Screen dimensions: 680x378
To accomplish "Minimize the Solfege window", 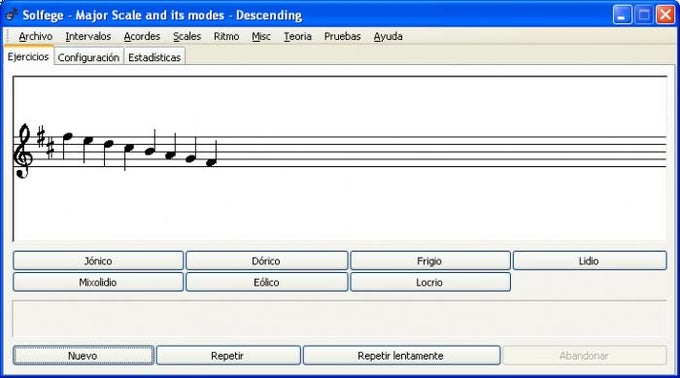I will click(x=622, y=15).
